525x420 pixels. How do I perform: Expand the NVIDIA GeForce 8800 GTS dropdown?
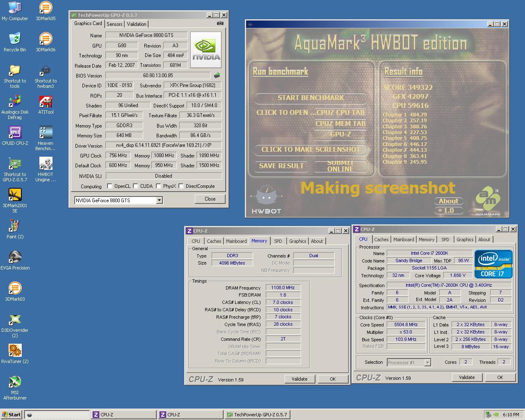click(160, 200)
